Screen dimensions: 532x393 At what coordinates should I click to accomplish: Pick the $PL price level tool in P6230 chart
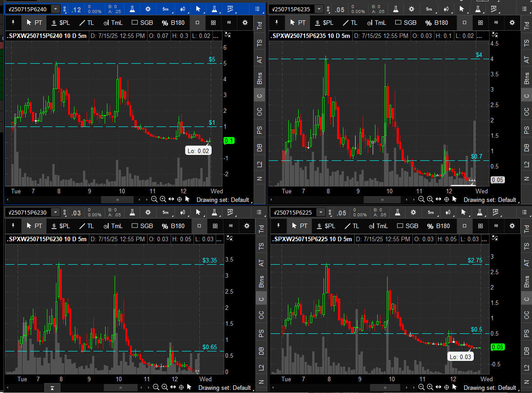tap(61, 226)
